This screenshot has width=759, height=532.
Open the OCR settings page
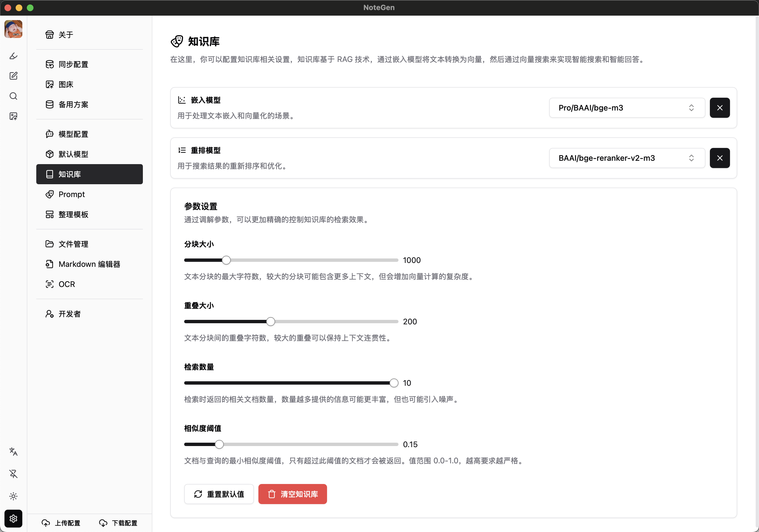coord(89,284)
